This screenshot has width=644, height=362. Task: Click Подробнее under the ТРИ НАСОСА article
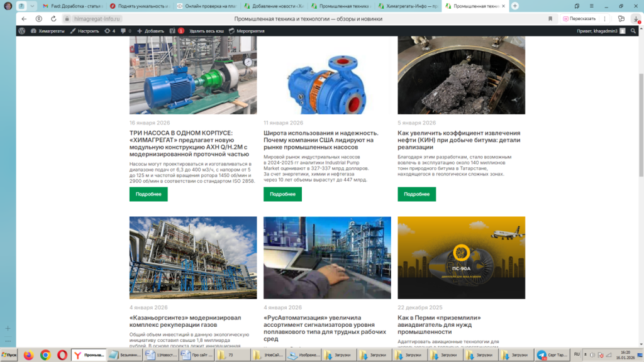(148, 194)
